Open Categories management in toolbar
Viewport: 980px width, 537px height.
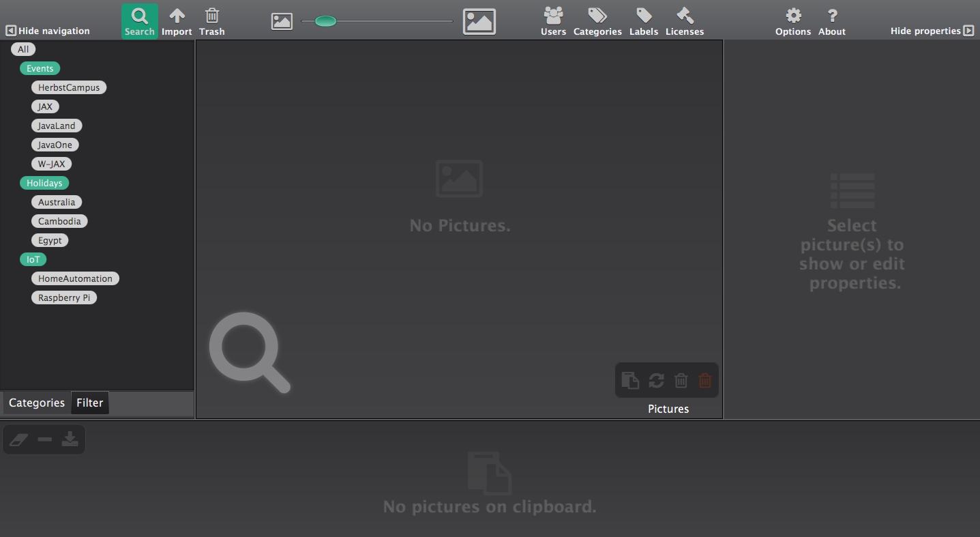tap(597, 21)
